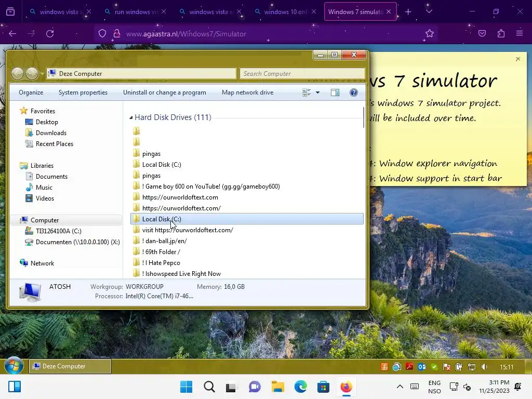The width and height of the screenshot is (532, 399).
Task: Click the Search Computer field
Action: coord(302,74)
